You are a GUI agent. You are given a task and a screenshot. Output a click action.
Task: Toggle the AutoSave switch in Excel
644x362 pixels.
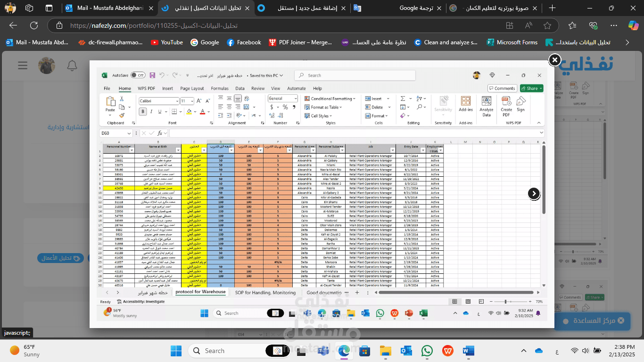point(138,75)
